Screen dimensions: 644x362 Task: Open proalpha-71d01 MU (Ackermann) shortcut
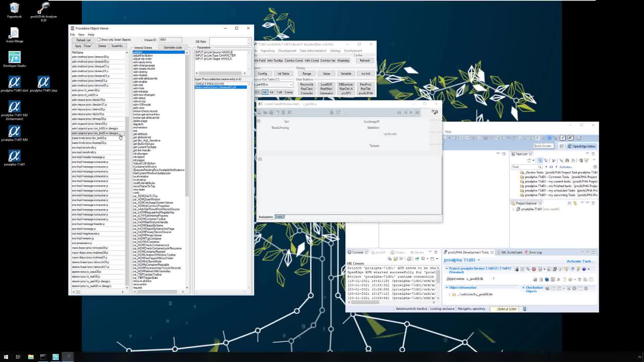(14, 110)
